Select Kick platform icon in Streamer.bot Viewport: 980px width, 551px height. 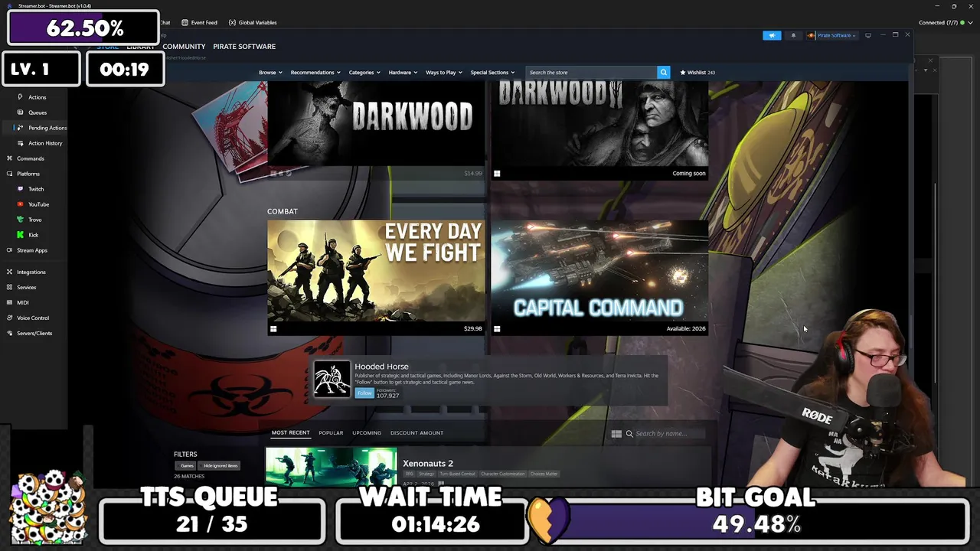tap(21, 235)
